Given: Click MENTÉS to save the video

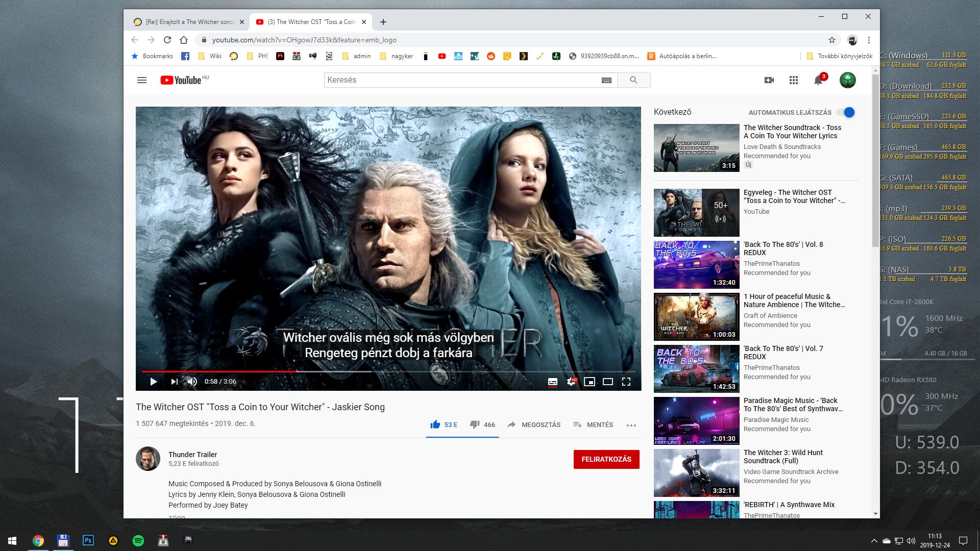Looking at the screenshot, I should pyautogui.click(x=593, y=424).
